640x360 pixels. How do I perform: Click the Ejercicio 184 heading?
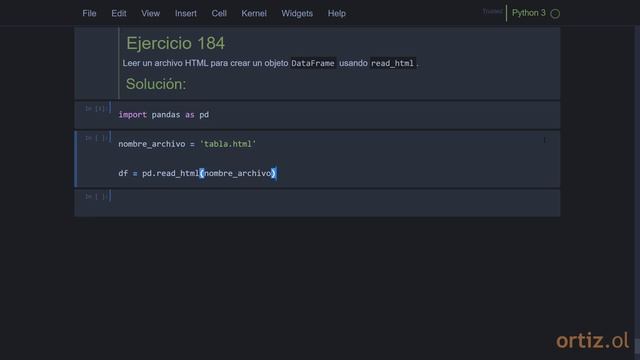(x=176, y=43)
